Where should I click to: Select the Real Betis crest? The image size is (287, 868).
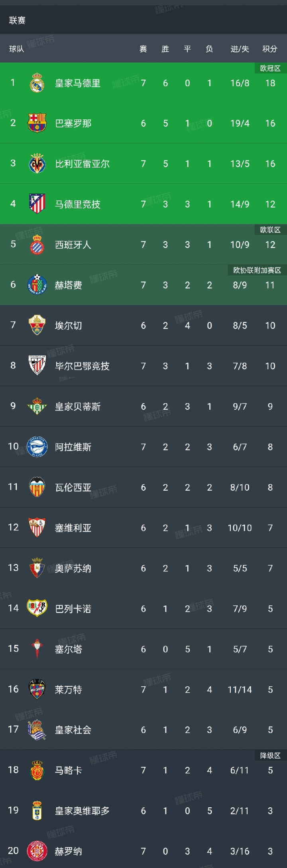tap(37, 406)
